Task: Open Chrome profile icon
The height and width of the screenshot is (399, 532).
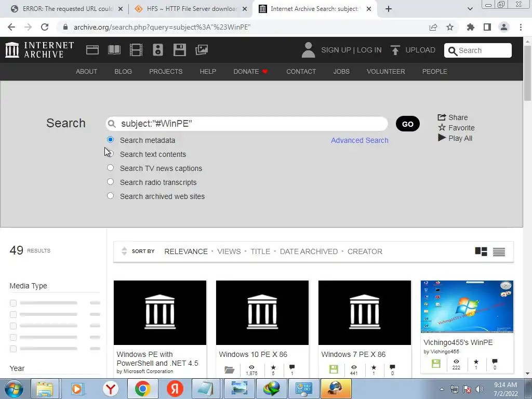Action: [504, 27]
